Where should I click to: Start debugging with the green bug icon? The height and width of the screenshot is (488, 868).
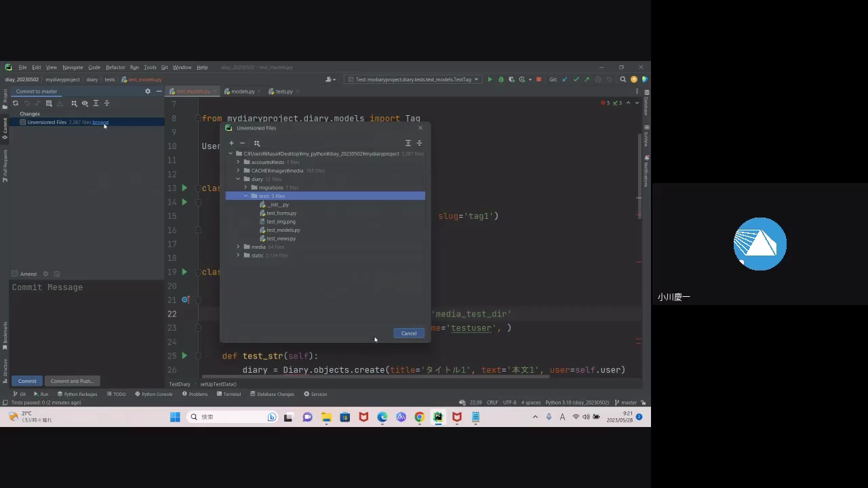click(501, 79)
